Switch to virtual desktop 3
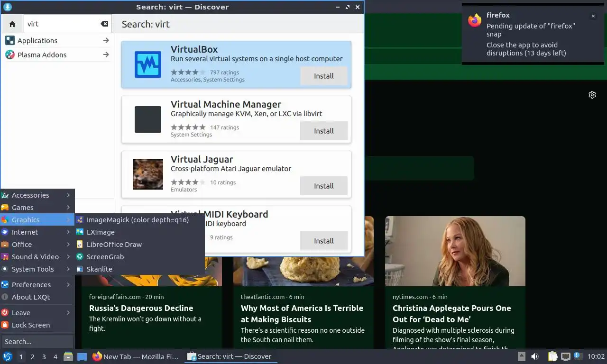This screenshot has height=364, width=607. click(x=44, y=357)
